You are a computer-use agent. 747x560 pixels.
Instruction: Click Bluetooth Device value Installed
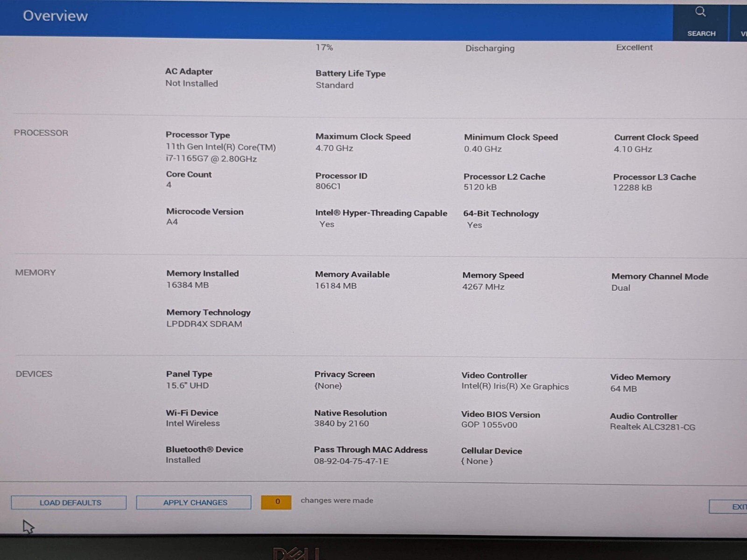[x=183, y=460]
